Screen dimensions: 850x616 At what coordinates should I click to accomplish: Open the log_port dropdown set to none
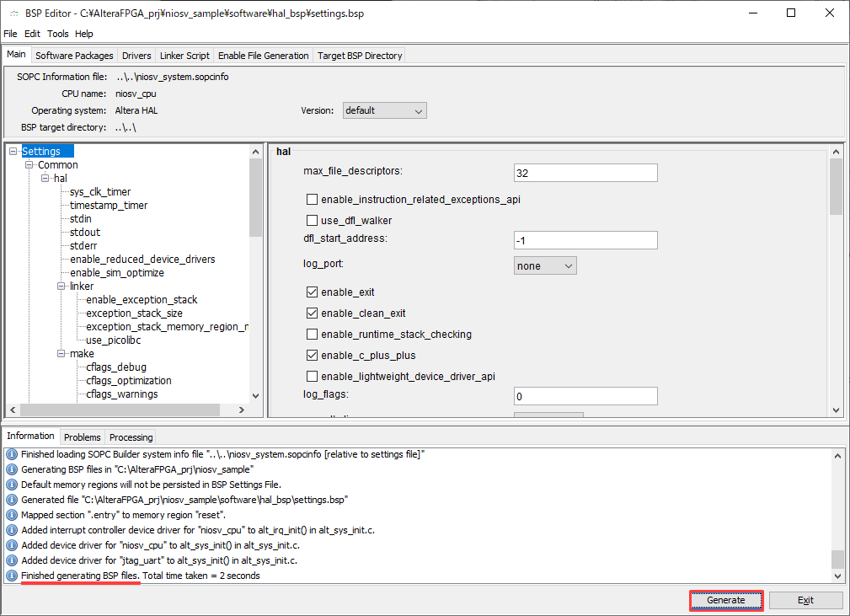[545, 265]
